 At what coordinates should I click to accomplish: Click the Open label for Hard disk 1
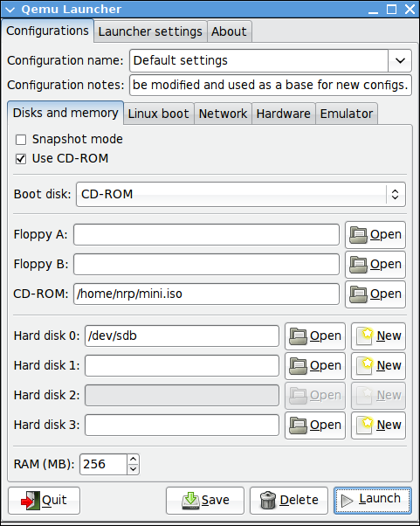pos(326,365)
